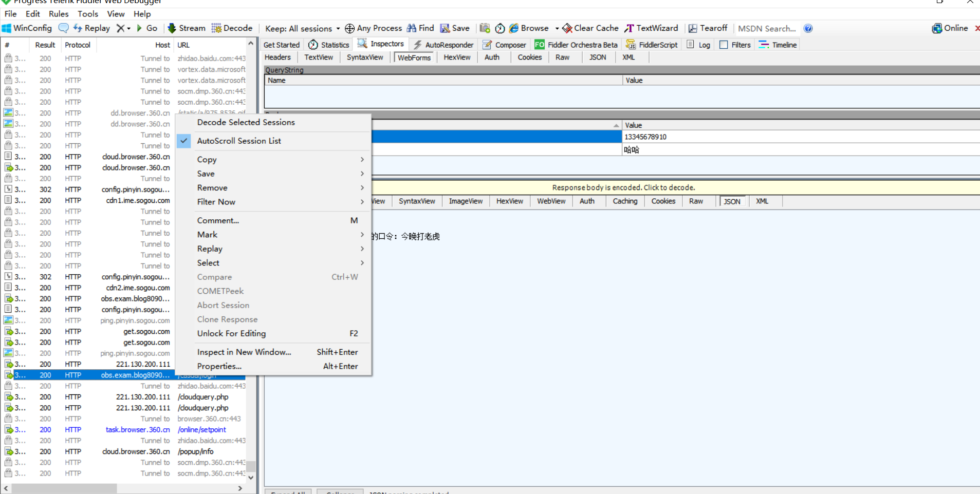Sort sessions by Host column
The image size is (980, 494).
tap(135, 45)
